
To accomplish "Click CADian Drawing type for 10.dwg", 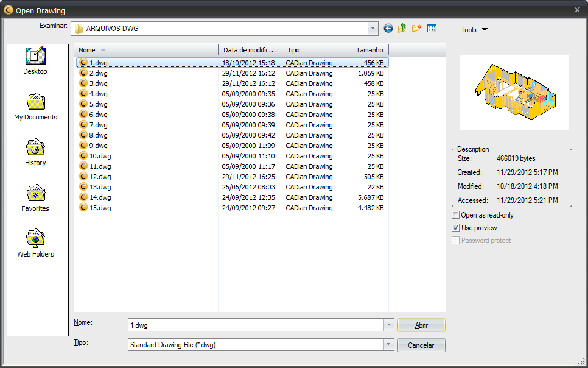I will (309, 156).
